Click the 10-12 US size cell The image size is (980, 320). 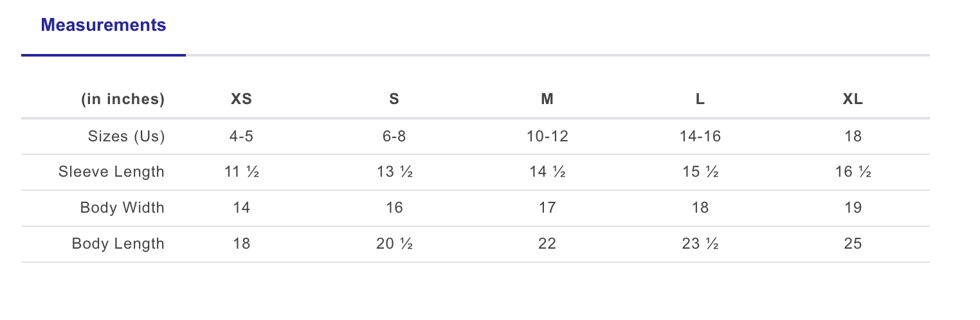pyautogui.click(x=547, y=136)
